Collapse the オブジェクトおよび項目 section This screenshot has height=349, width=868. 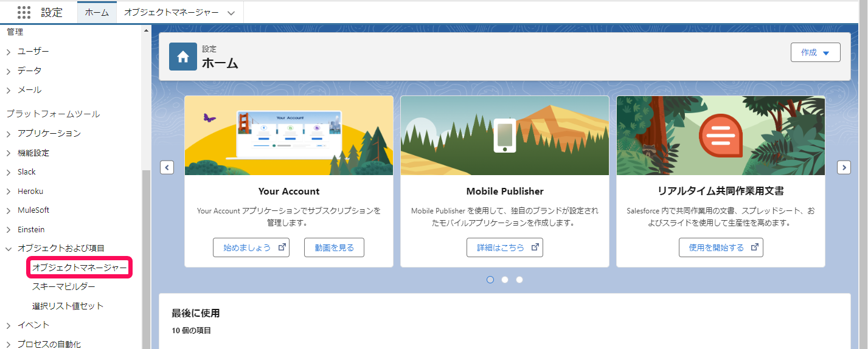9,249
